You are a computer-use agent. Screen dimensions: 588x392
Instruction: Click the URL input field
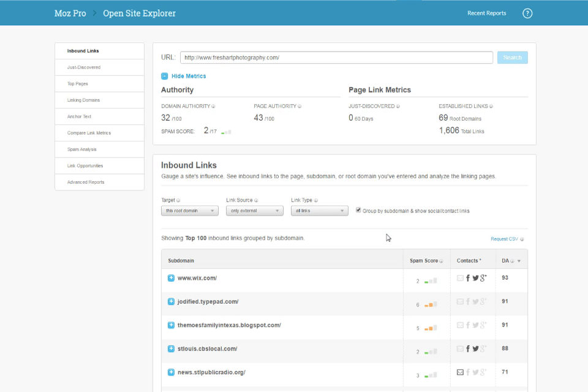(x=336, y=58)
